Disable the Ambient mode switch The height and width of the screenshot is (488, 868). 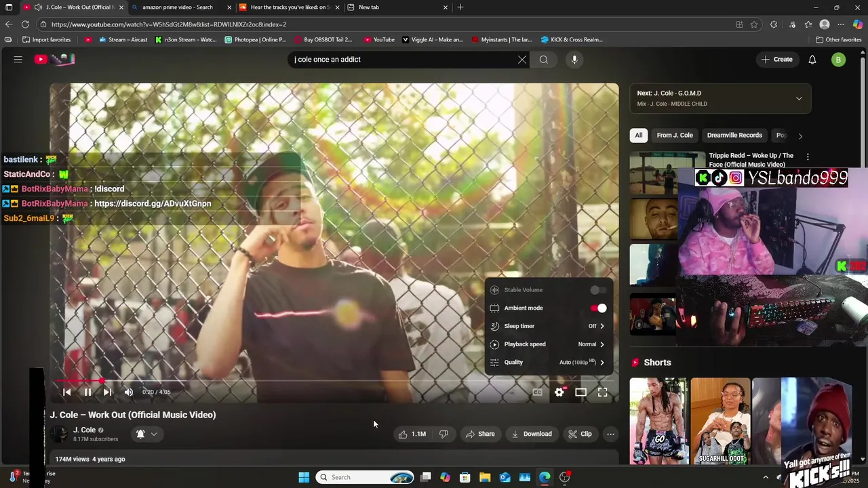click(x=598, y=308)
